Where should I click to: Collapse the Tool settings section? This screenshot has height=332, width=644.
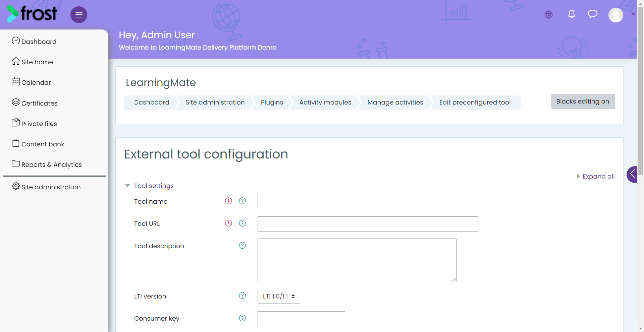point(154,186)
